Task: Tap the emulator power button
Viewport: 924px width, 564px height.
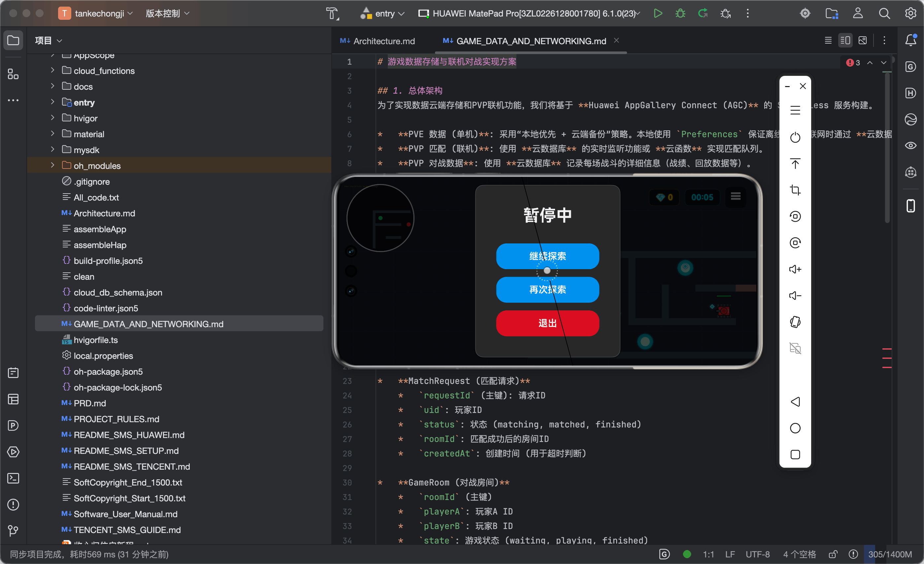Action: tap(795, 137)
